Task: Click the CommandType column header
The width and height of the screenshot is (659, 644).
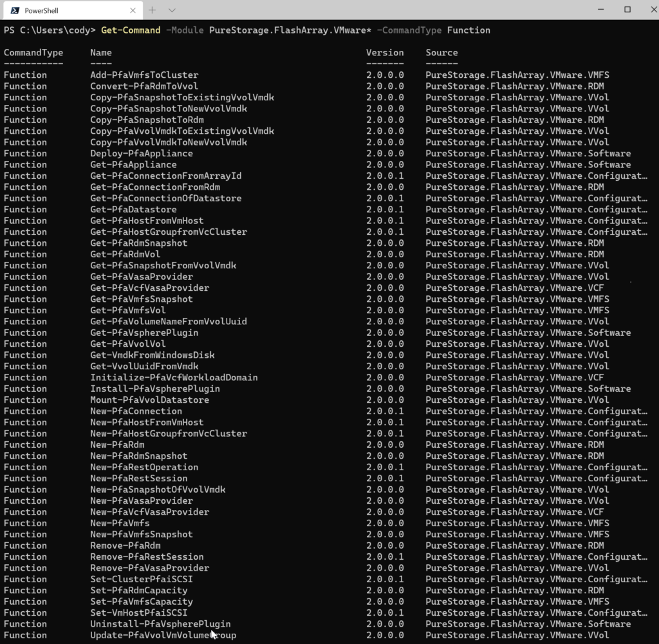Action: click(x=33, y=53)
